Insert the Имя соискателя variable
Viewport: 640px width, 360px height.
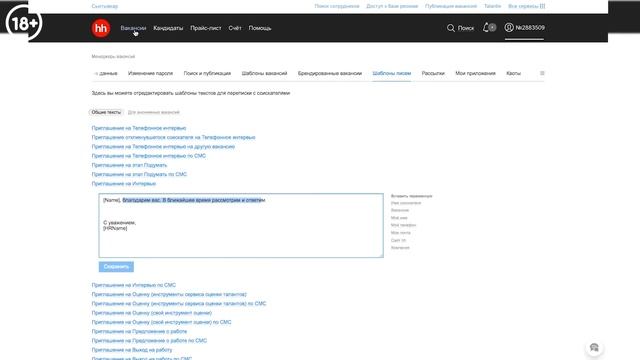click(406, 203)
